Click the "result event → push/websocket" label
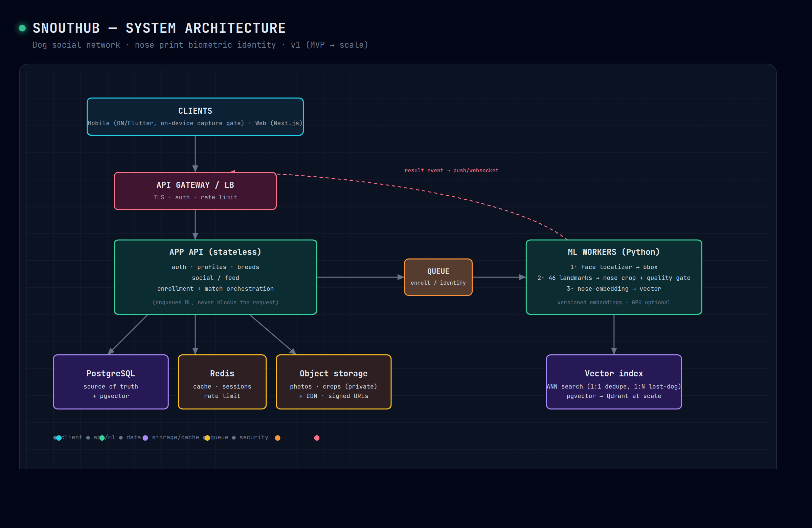This screenshot has width=812, height=528. (x=451, y=170)
